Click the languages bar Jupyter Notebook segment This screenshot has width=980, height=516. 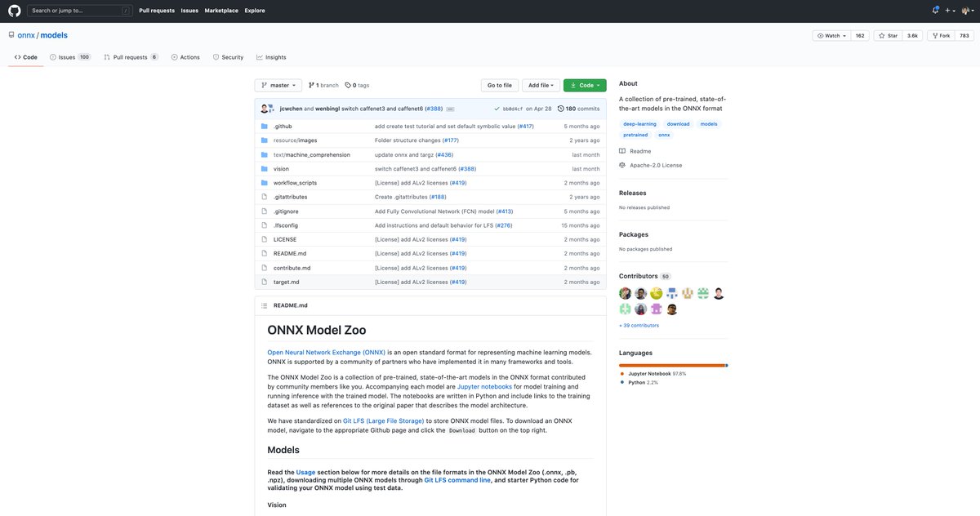671,365
